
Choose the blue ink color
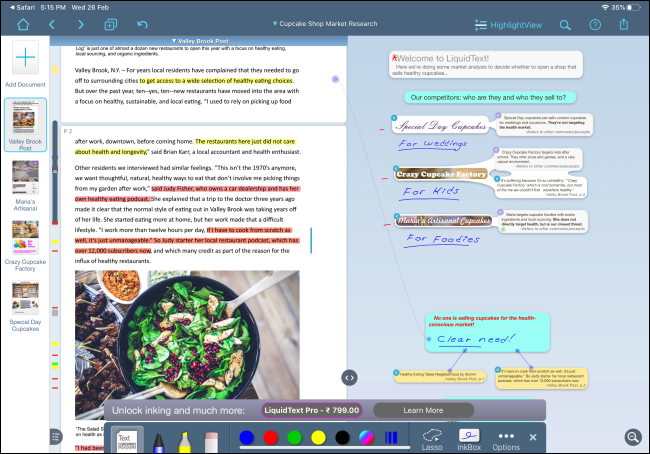tap(247, 437)
